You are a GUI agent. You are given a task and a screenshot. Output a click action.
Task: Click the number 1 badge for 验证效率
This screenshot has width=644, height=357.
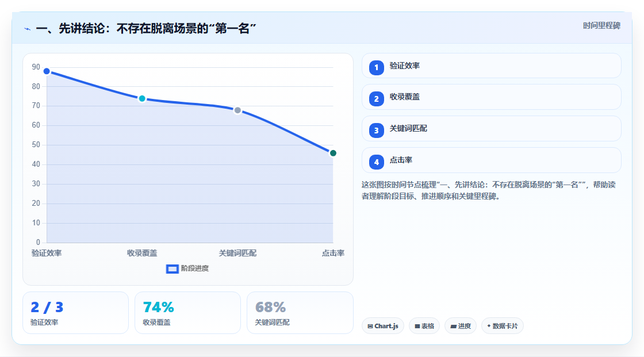pos(376,68)
